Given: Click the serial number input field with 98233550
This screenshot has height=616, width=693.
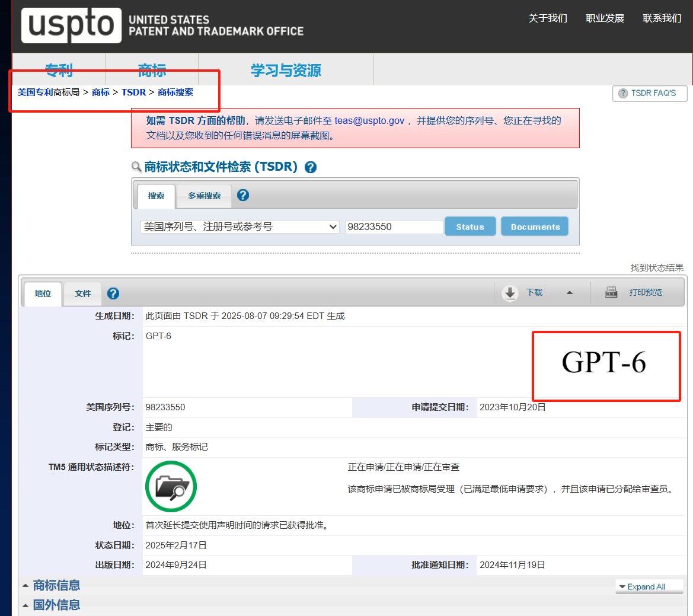Looking at the screenshot, I should pyautogui.click(x=394, y=226).
